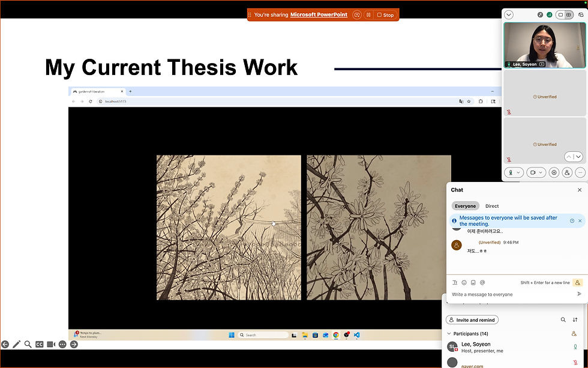Stop sharing Microsoft PowerPoint
The image size is (588, 368).
(385, 15)
